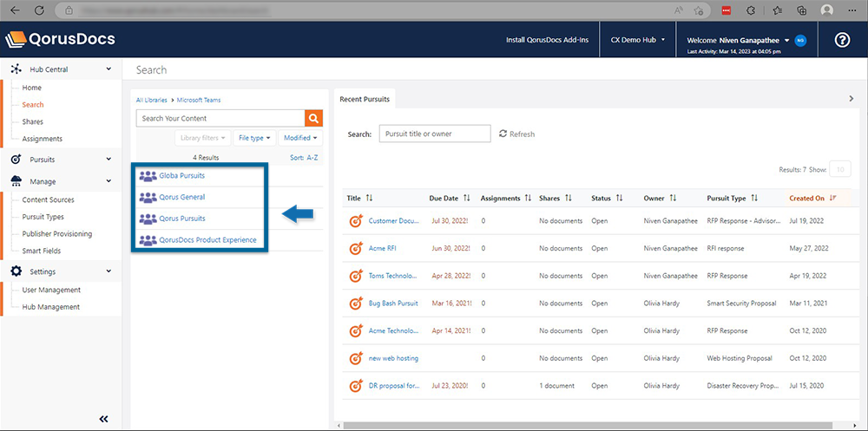Open the Bug Bash Pursuit link

click(393, 304)
